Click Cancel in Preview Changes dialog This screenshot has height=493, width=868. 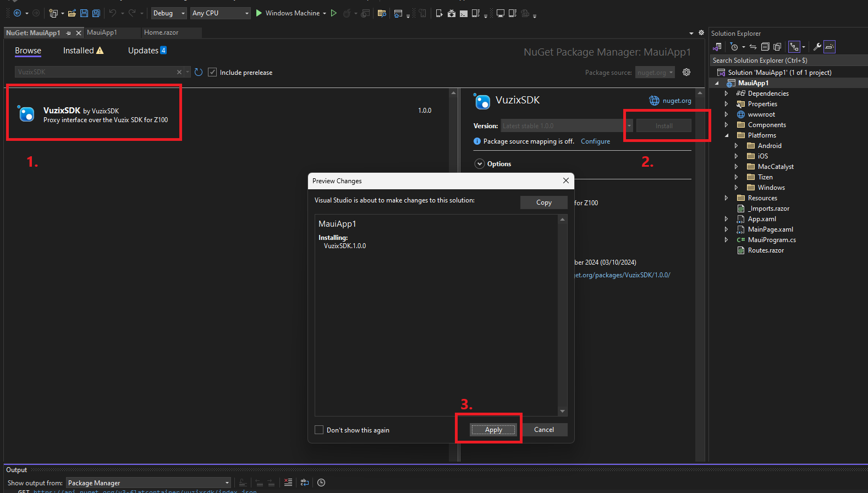point(544,430)
